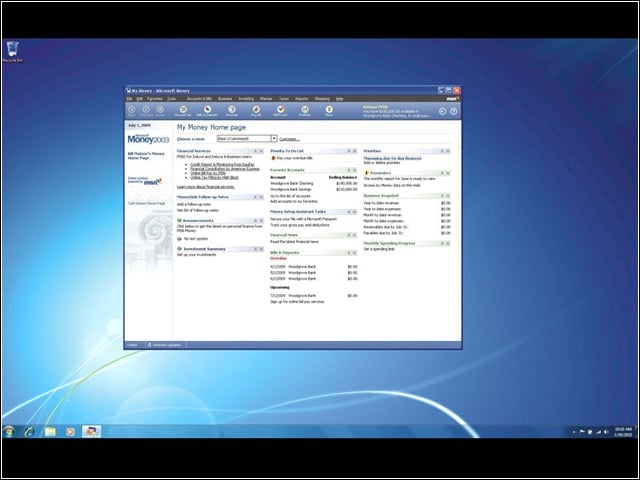Open the Investing menu
Screen dimensions: 640x480
click(246, 99)
